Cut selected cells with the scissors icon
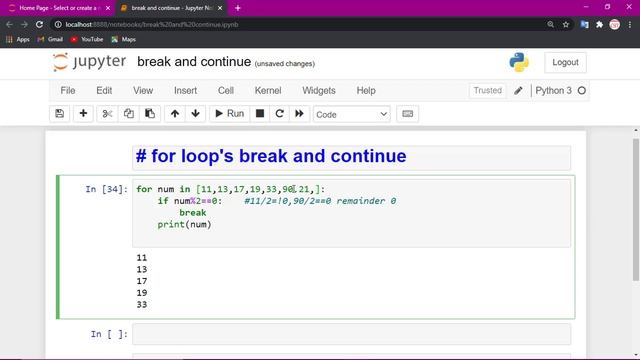This screenshot has height=360, width=640. coord(107,113)
